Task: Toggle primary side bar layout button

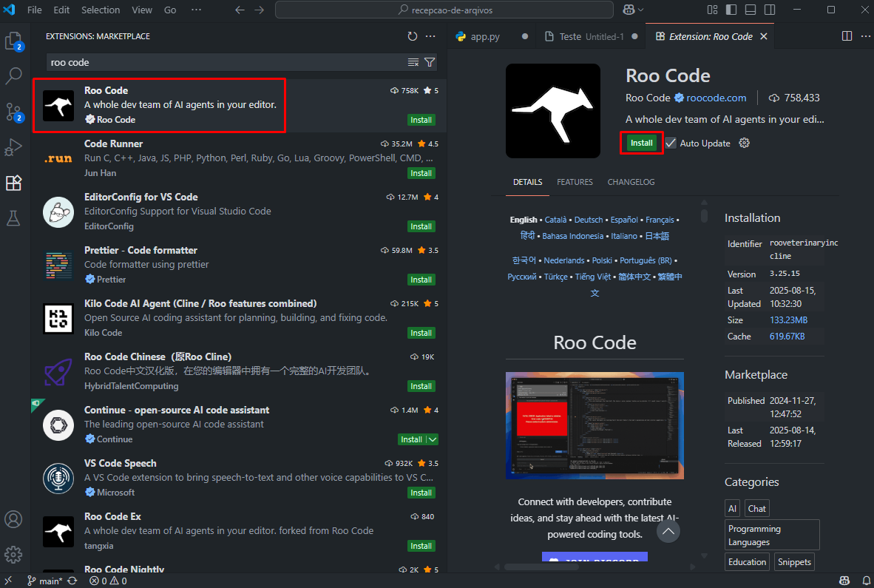Action: pyautogui.click(x=731, y=10)
